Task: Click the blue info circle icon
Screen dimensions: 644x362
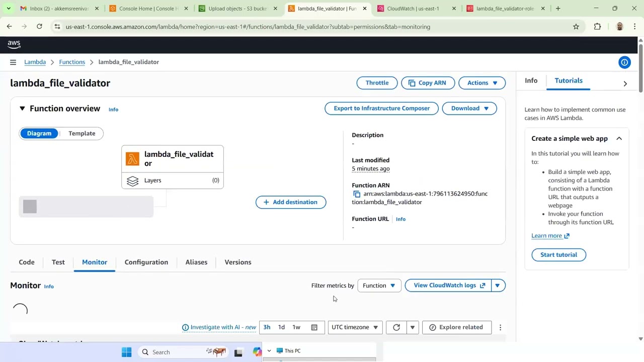Action: 624,62
